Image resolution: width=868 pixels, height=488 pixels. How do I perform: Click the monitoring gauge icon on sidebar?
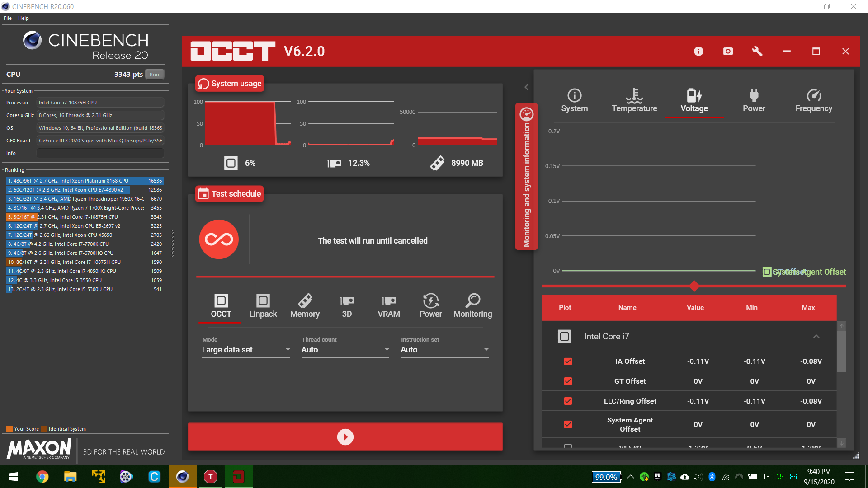coord(526,114)
